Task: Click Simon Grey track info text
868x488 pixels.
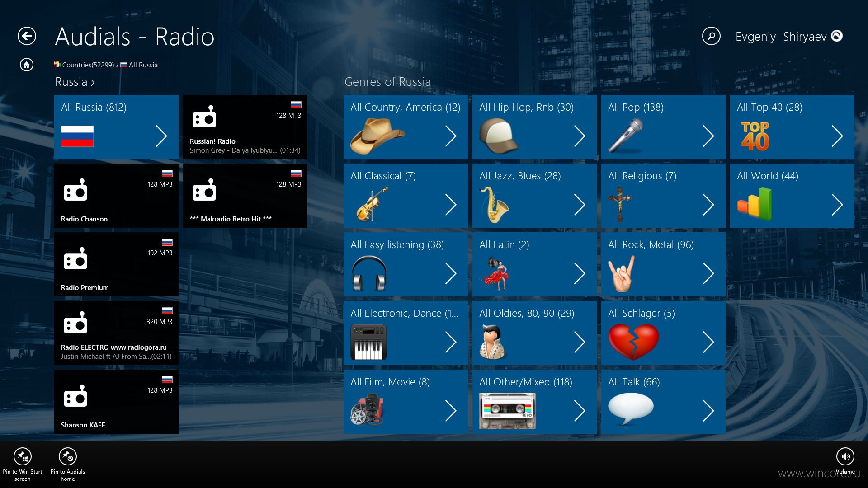Action: tap(245, 150)
